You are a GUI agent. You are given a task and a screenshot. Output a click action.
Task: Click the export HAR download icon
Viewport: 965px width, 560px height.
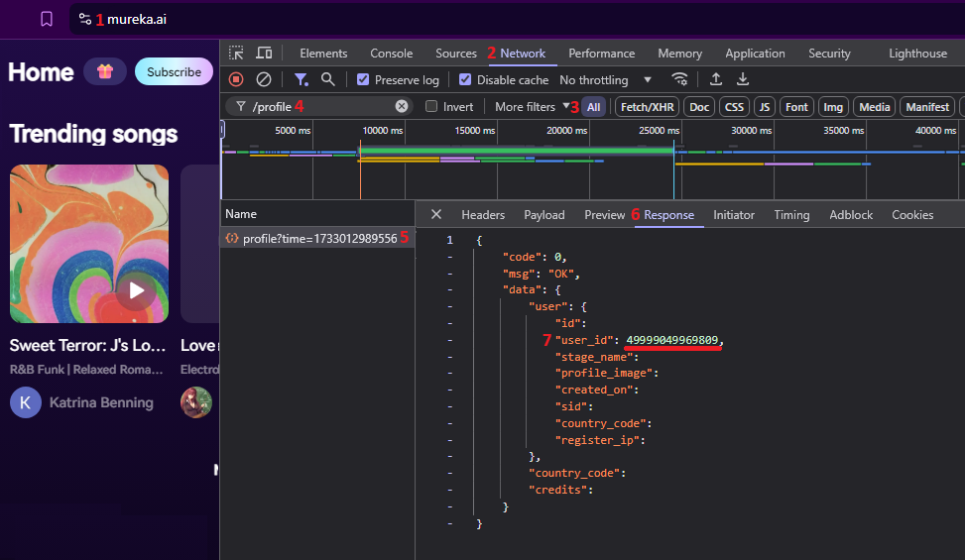click(742, 79)
